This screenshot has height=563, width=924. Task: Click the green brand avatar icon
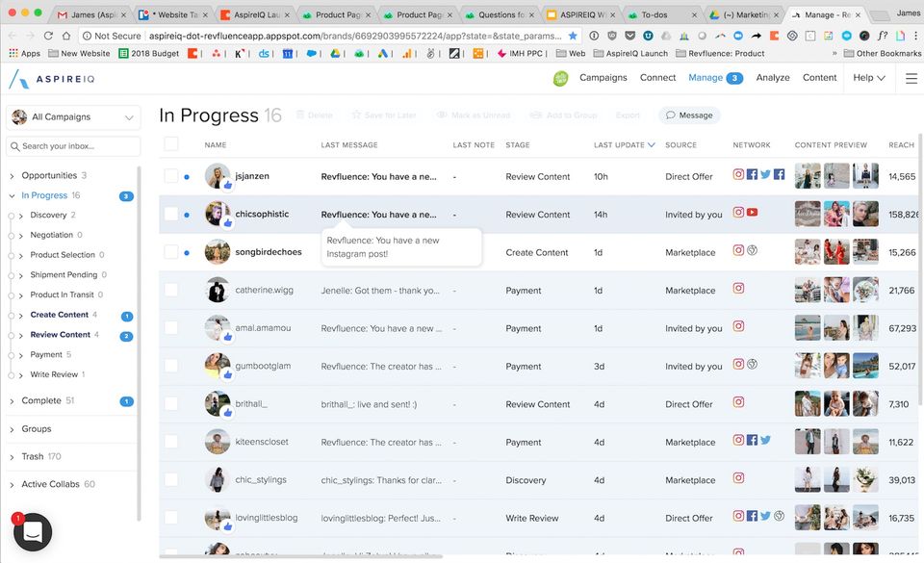(x=560, y=78)
